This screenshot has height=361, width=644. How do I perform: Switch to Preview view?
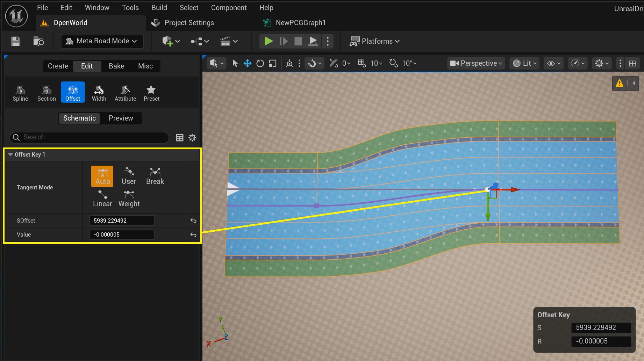(x=121, y=118)
